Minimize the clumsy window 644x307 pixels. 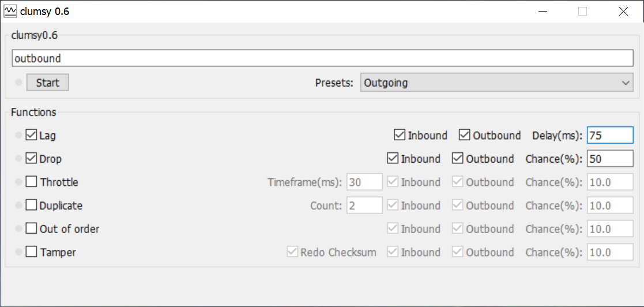[544, 12]
